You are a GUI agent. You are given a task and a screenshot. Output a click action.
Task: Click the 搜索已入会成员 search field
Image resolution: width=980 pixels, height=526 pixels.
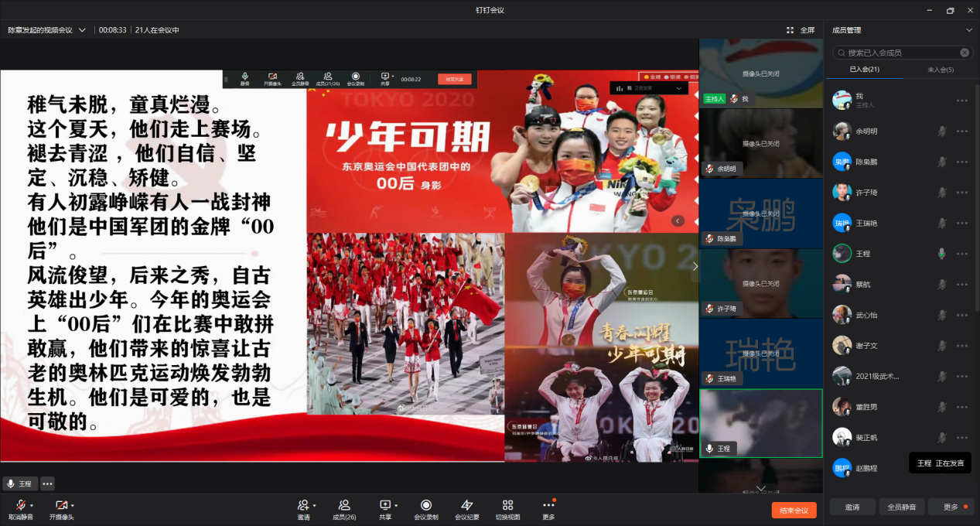tap(897, 53)
